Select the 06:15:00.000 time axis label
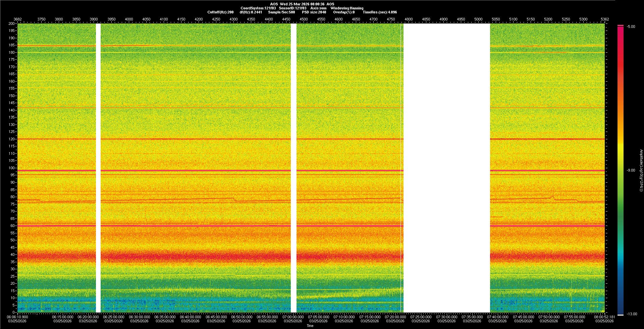The height and width of the screenshot is (329, 644). point(62,317)
